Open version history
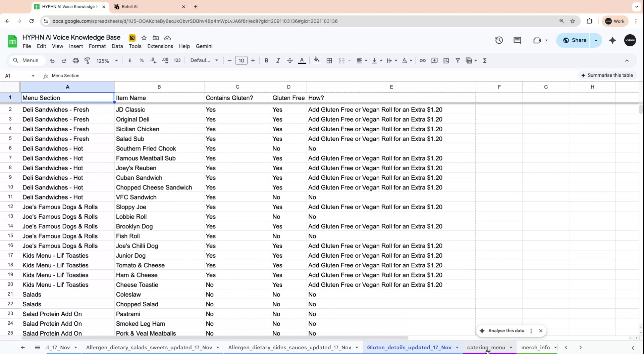This screenshot has height=354, width=644. pyautogui.click(x=499, y=40)
